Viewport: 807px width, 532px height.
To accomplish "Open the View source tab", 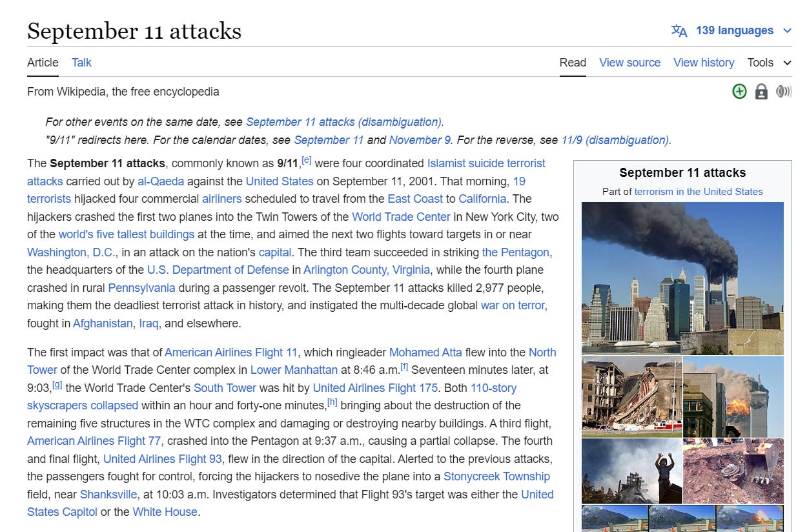I will [x=629, y=63].
